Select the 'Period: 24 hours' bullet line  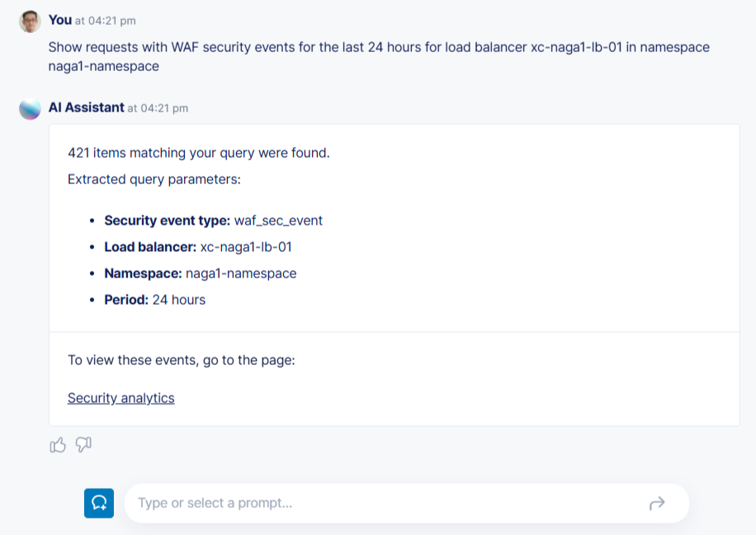point(154,300)
